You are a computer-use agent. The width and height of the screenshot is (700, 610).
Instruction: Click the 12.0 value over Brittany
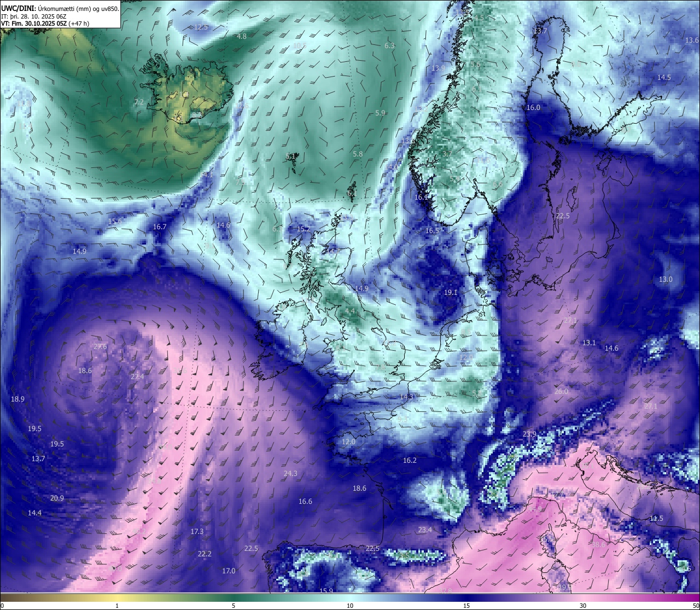coord(349,442)
